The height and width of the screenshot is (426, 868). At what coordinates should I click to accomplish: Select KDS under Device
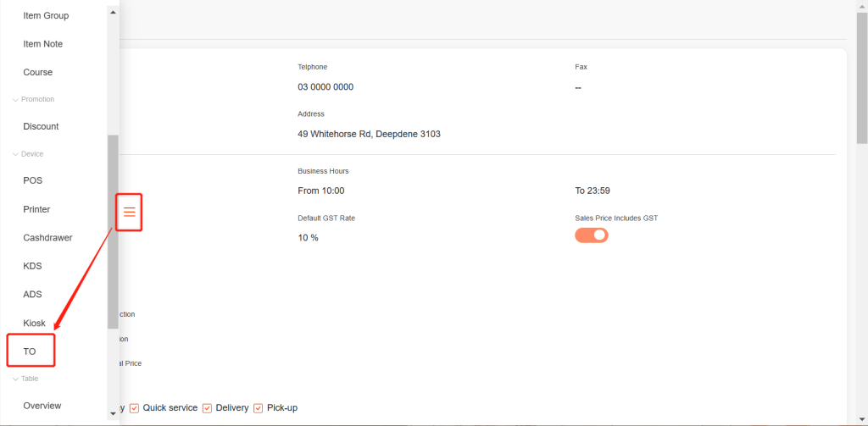click(x=32, y=266)
